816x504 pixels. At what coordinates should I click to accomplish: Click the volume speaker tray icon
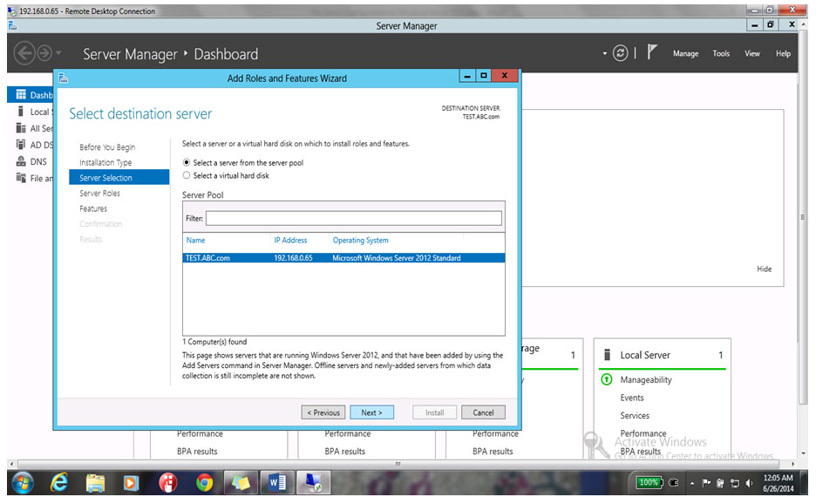[x=749, y=483]
